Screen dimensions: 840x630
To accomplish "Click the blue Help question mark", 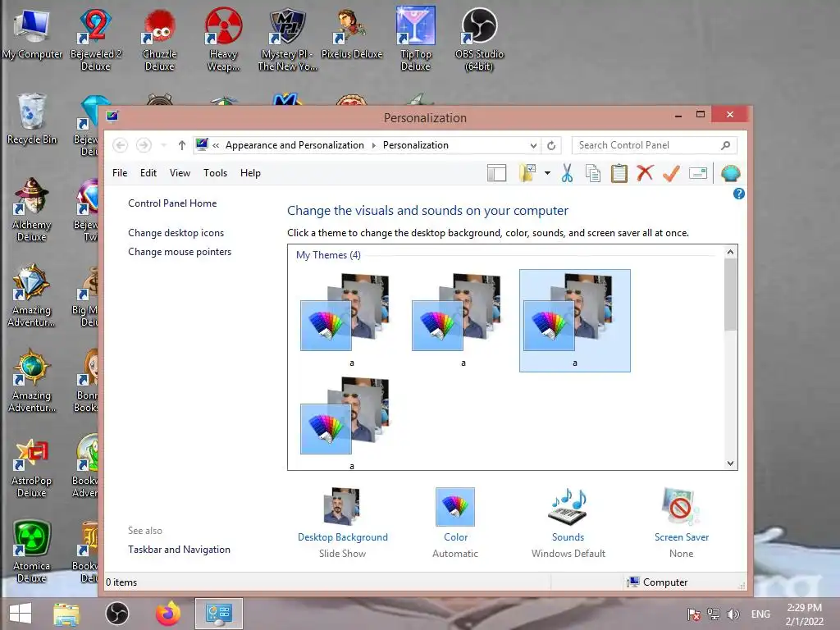I will (x=739, y=194).
